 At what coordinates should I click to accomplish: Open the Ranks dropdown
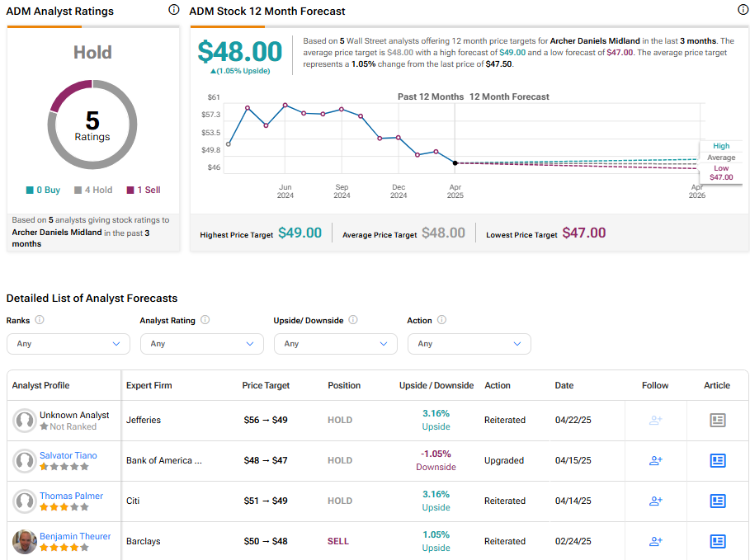tap(68, 344)
